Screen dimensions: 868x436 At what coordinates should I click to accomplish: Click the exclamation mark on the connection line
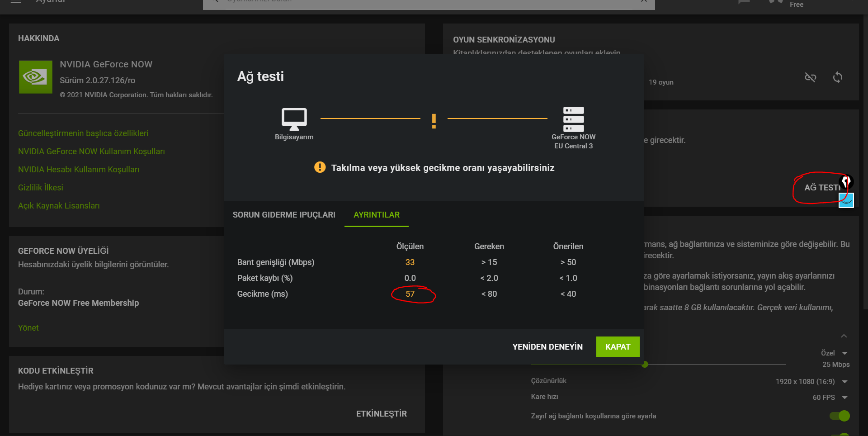click(x=434, y=121)
